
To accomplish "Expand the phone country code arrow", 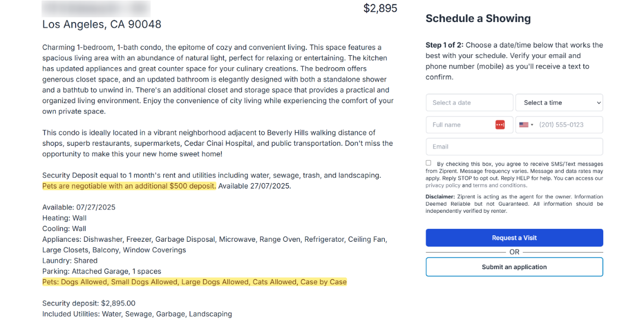I will click(532, 125).
